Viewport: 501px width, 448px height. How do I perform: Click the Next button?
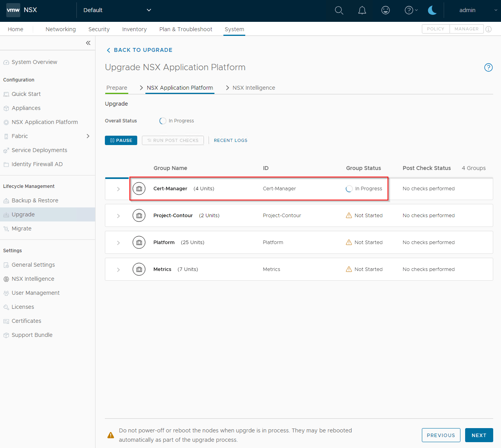[479, 435]
